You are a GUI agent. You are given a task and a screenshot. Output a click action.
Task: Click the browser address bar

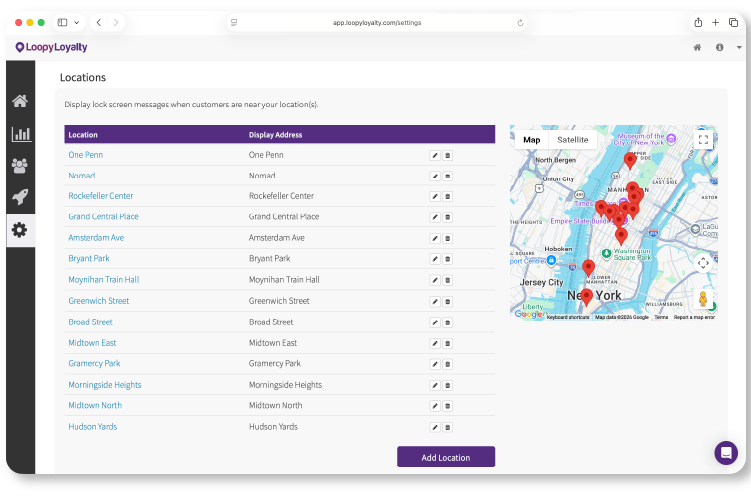pos(377,23)
